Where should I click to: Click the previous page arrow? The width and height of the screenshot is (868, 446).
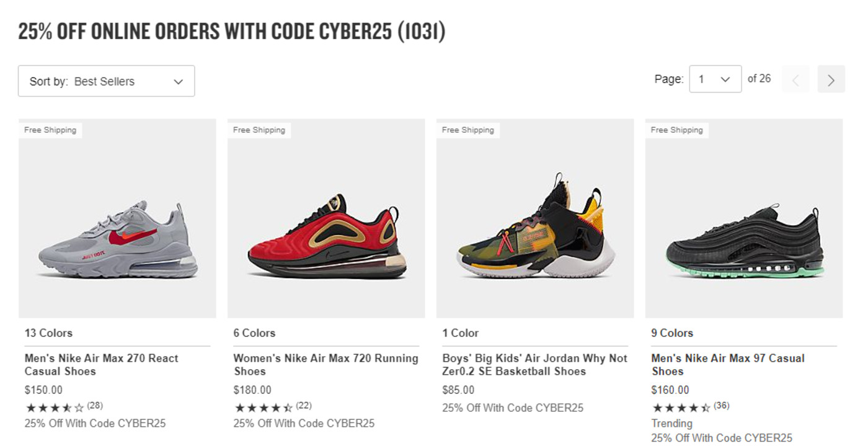coord(795,79)
